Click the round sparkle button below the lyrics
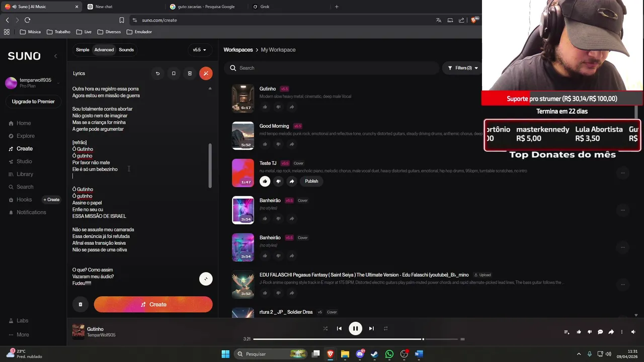Screen dimensions: 644x362 (206, 279)
